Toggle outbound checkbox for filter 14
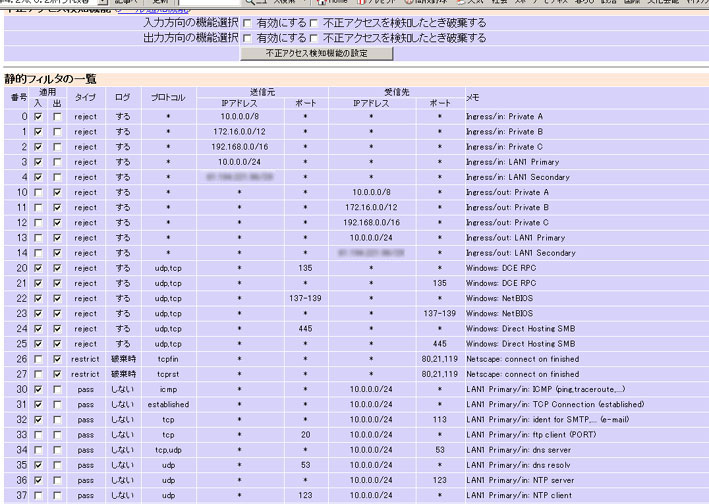 tap(56, 252)
